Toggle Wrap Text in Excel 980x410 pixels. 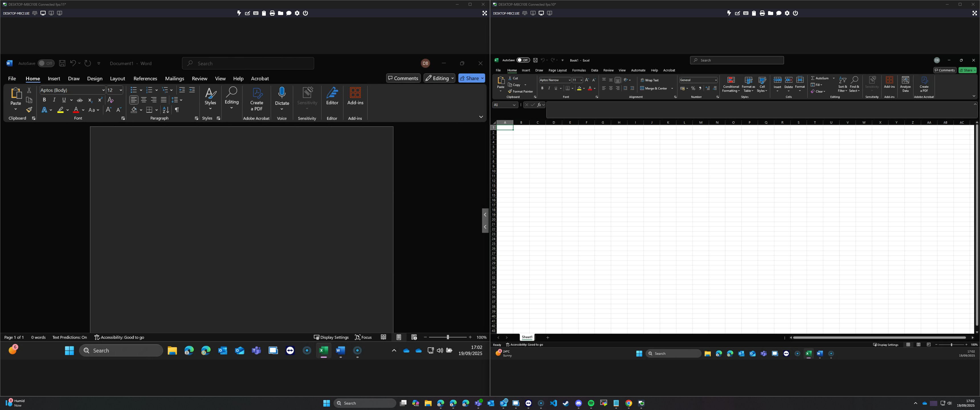(x=650, y=80)
